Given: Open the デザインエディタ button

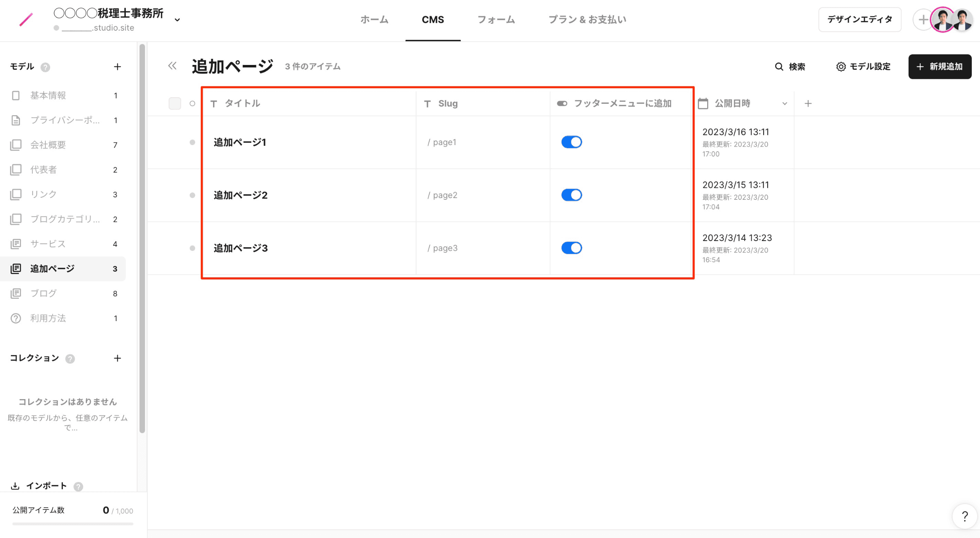Looking at the screenshot, I should (x=860, y=19).
